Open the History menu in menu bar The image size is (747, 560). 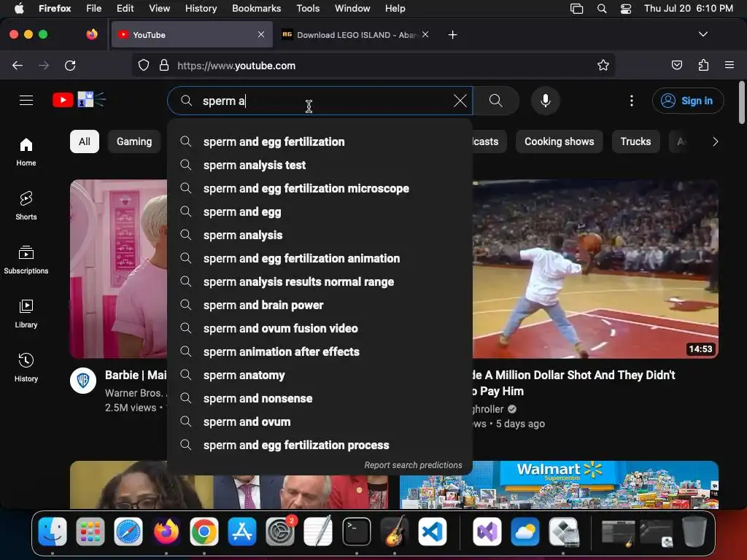[201, 8]
